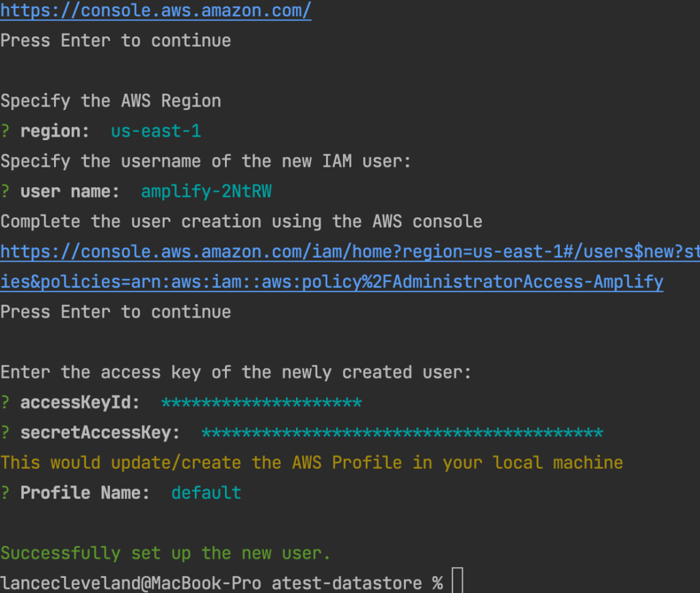Open the IAM users console URL line
The height and width of the screenshot is (593, 700).
(350, 252)
